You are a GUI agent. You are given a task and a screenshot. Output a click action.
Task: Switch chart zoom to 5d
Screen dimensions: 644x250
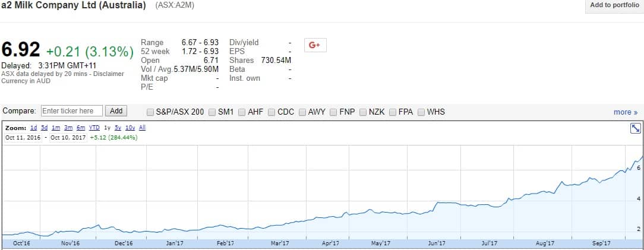click(x=45, y=128)
